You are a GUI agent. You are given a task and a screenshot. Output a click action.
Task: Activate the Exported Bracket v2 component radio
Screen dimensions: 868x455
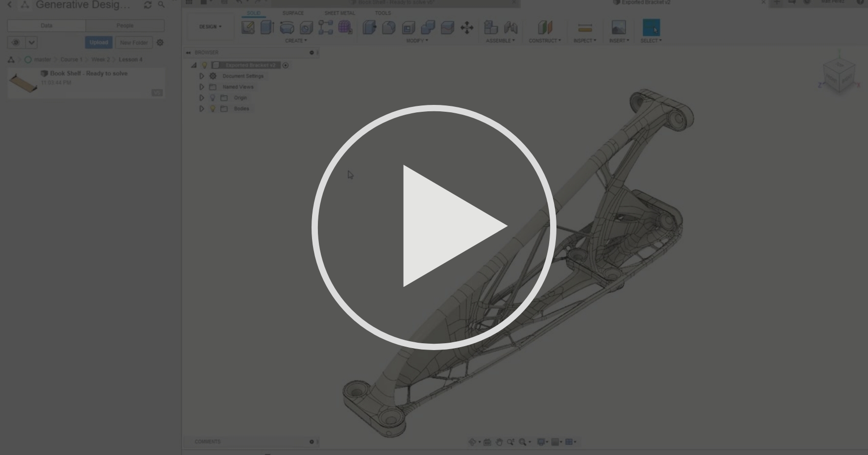point(286,65)
